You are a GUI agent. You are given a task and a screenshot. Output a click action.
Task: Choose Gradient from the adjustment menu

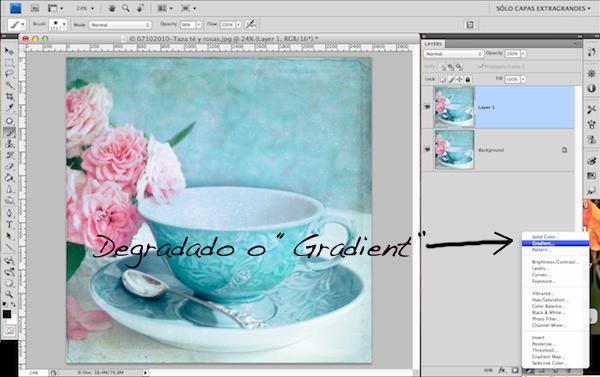pos(555,243)
